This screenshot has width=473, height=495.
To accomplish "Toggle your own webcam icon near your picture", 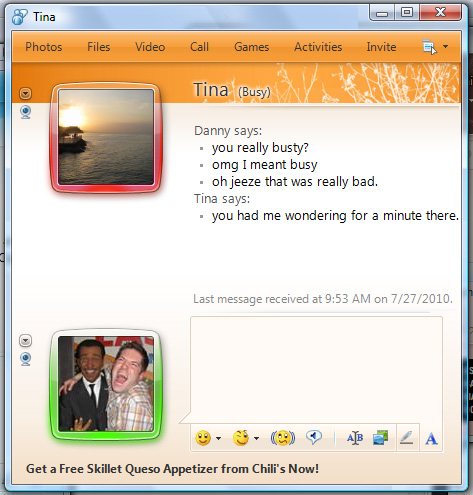I will click(26, 359).
